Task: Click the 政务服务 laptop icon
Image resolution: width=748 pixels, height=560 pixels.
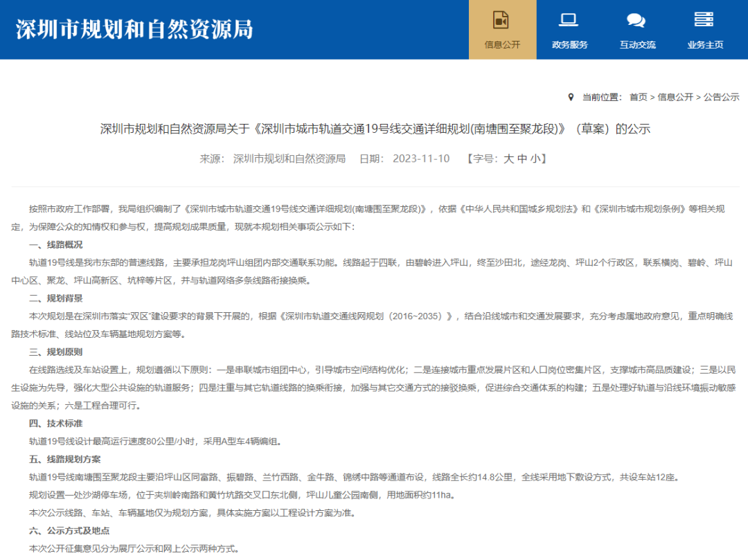Action: coord(568,20)
